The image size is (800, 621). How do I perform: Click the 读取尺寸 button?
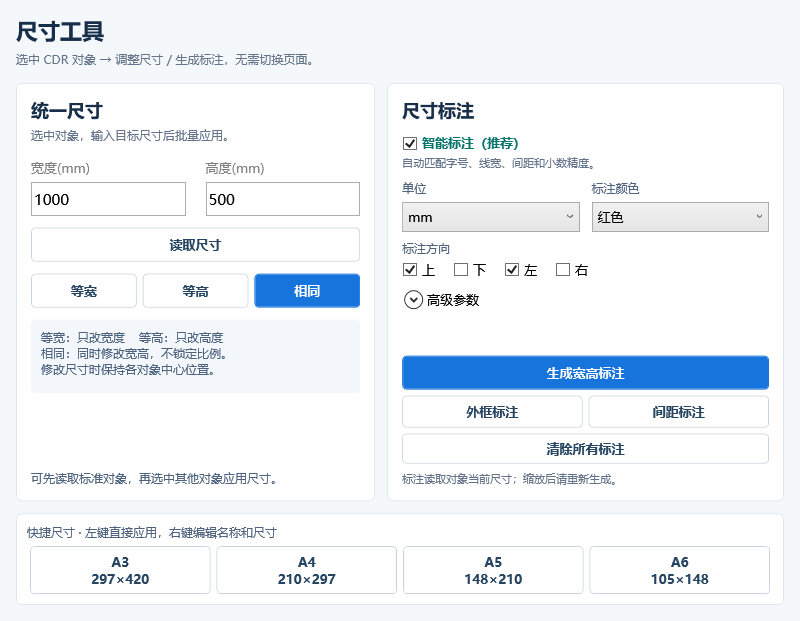pyautogui.click(x=195, y=245)
